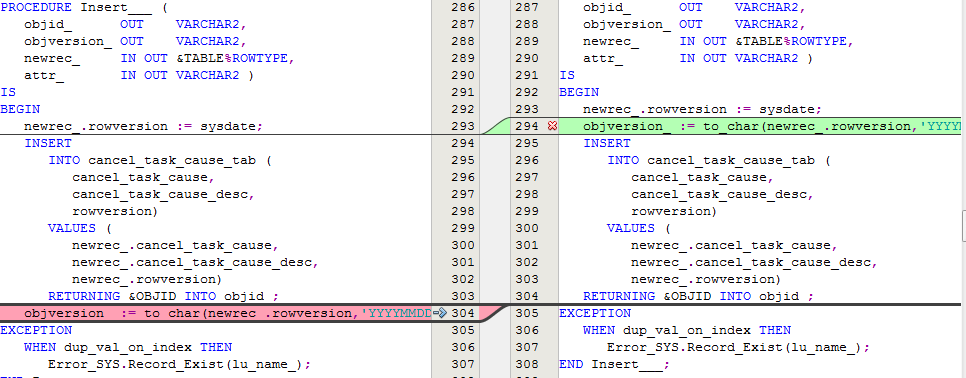Select the pink deleted objversion_ line on left
966x378 pixels.
pyautogui.click(x=216, y=313)
